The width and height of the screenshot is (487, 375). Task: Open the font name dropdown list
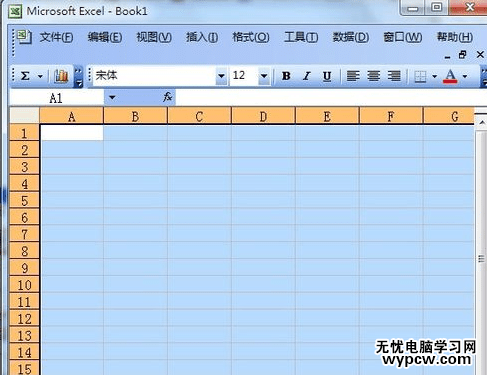(221, 76)
